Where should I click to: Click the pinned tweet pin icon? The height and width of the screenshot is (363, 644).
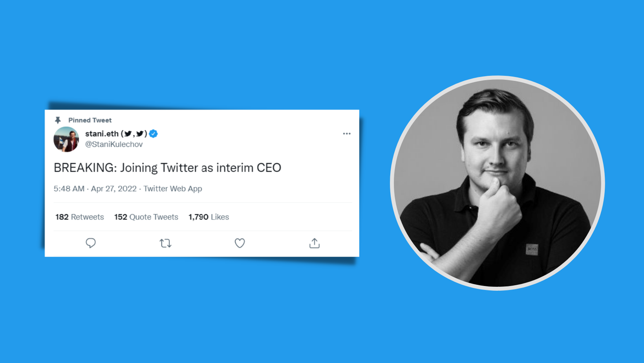tap(59, 119)
